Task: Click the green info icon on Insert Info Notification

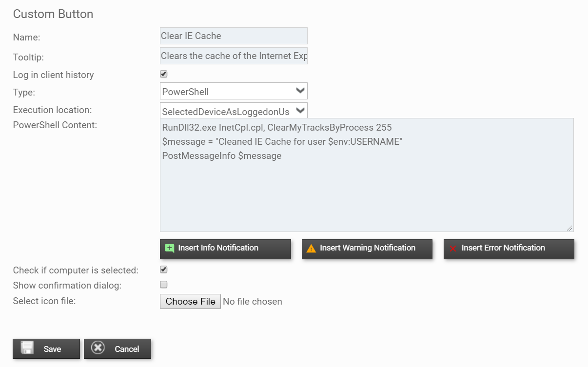Action: tap(169, 249)
